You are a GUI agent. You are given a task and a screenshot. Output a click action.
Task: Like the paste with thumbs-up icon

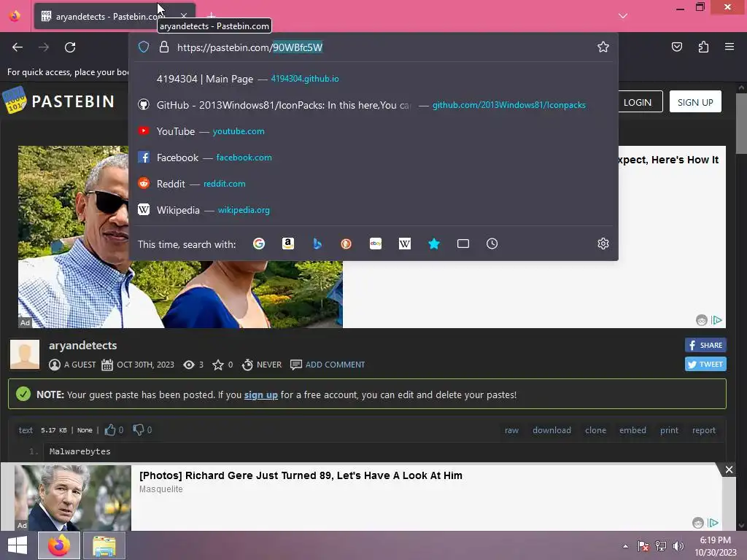[x=110, y=430]
